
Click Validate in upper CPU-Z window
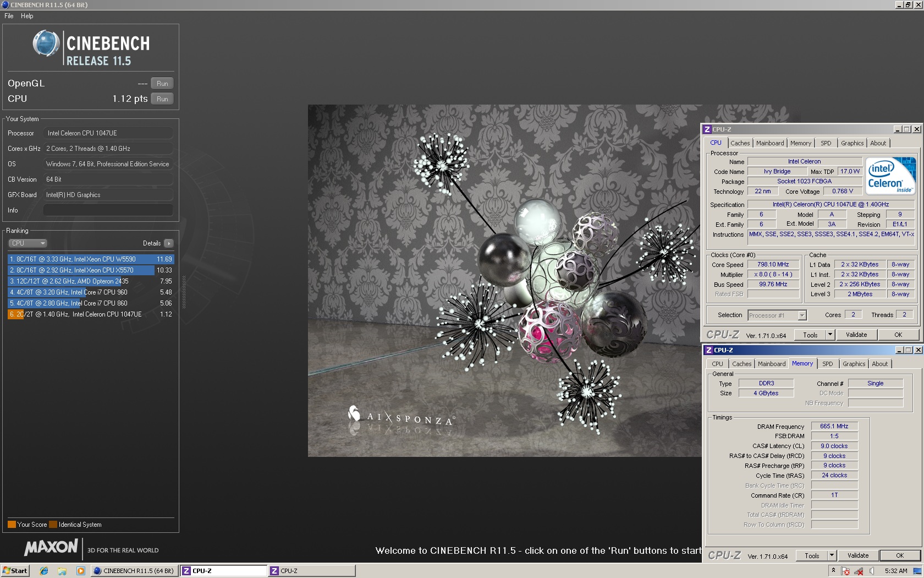click(x=856, y=335)
